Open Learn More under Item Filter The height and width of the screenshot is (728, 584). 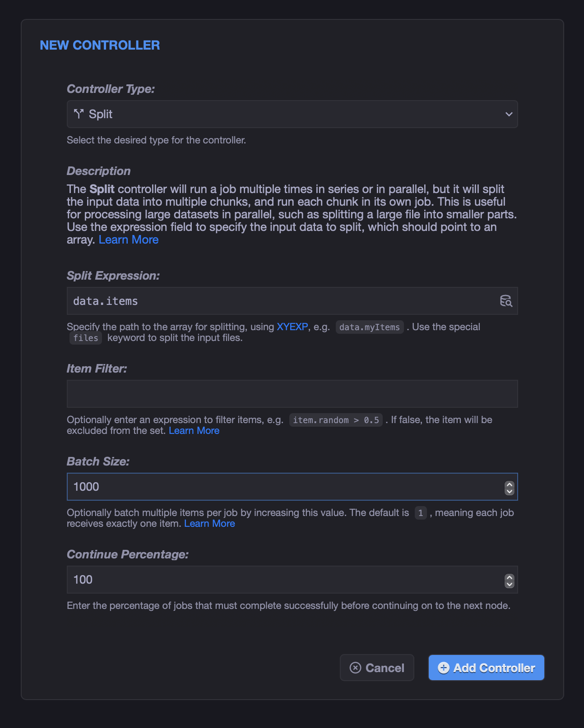point(194,430)
